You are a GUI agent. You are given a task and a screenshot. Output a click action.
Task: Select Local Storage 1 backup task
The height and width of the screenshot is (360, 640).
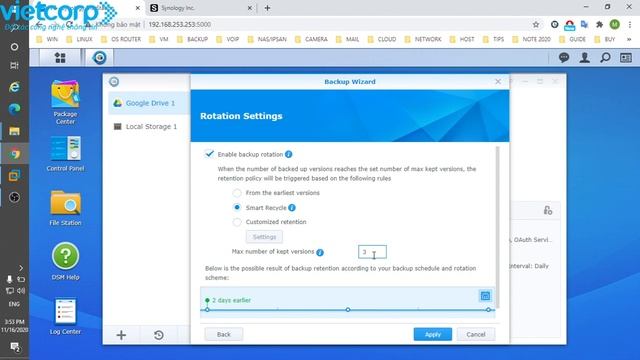click(x=149, y=127)
